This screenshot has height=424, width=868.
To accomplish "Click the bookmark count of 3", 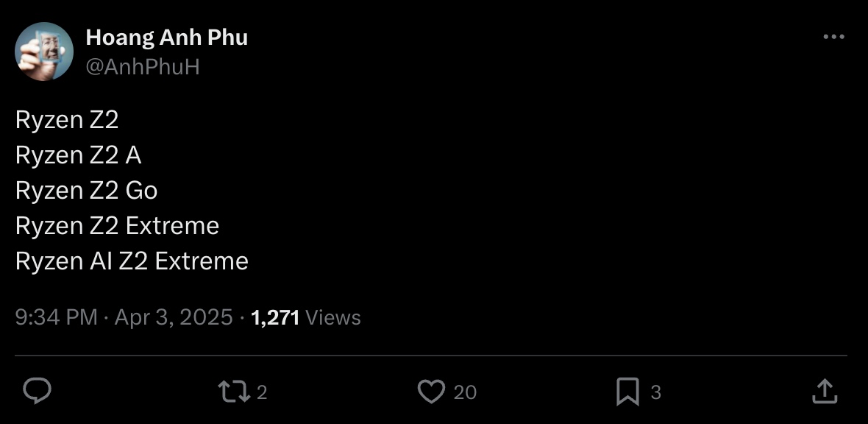I will click(x=656, y=392).
